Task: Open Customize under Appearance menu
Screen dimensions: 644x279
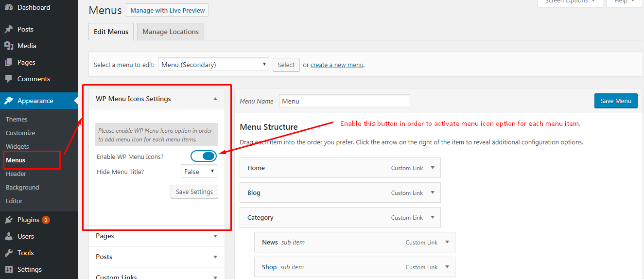Action: pos(20,133)
